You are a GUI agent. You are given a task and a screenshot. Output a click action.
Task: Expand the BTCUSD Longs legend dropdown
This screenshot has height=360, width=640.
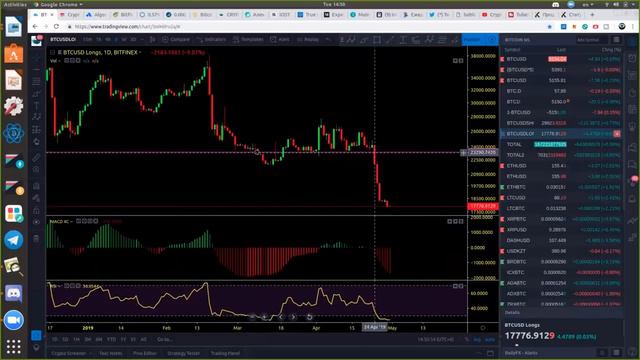coord(140,52)
